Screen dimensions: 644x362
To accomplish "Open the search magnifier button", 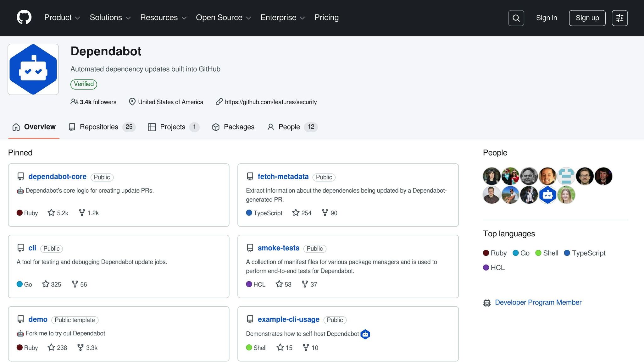I will [516, 18].
